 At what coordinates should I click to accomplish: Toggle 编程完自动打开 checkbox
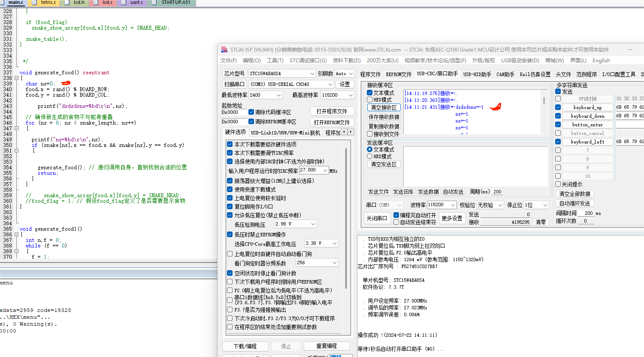[396, 215]
